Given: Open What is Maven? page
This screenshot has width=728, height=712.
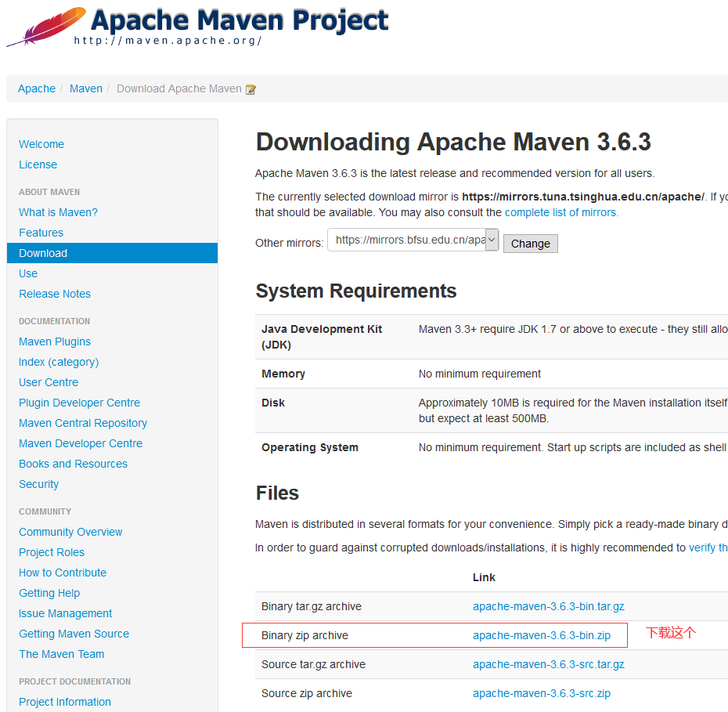Looking at the screenshot, I should tap(58, 212).
